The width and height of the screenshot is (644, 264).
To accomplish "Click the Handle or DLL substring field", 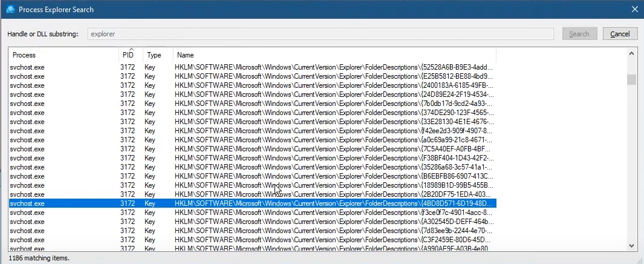I will click(320, 34).
